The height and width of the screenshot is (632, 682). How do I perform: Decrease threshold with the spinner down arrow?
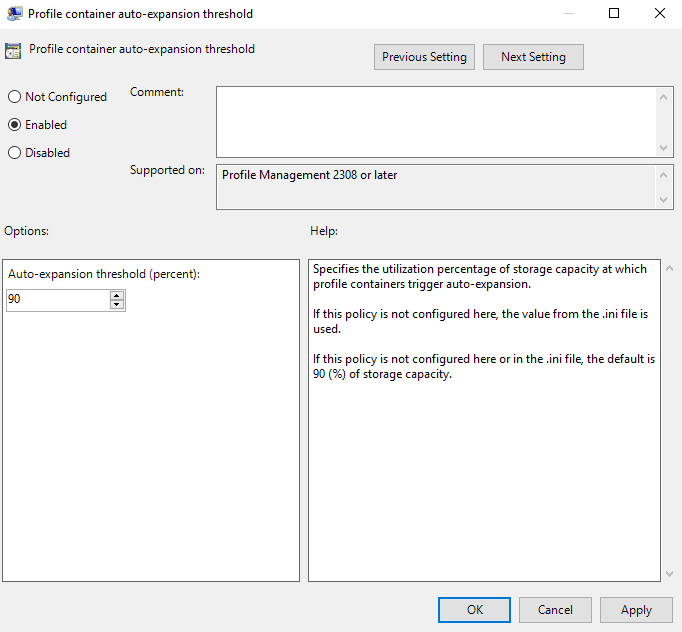click(x=117, y=305)
